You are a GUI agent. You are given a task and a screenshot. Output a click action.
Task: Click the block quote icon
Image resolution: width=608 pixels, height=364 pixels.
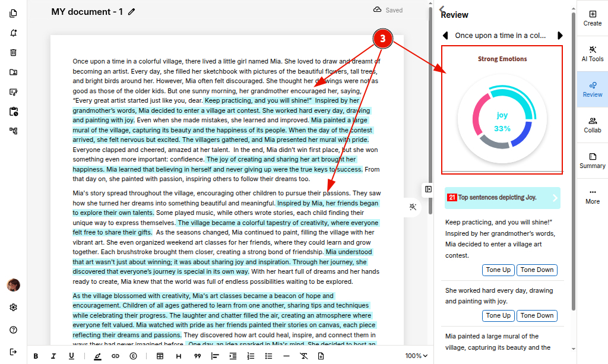[x=197, y=356]
